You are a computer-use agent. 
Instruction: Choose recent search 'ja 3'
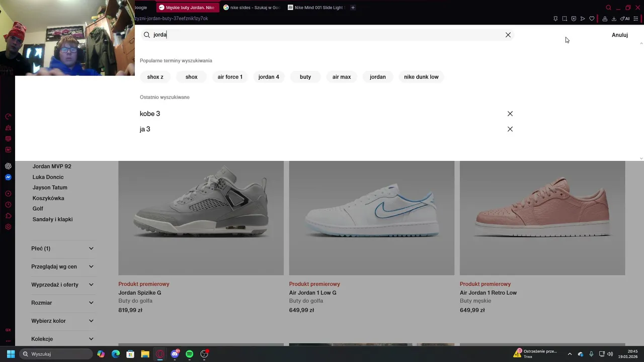pos(145,129)
